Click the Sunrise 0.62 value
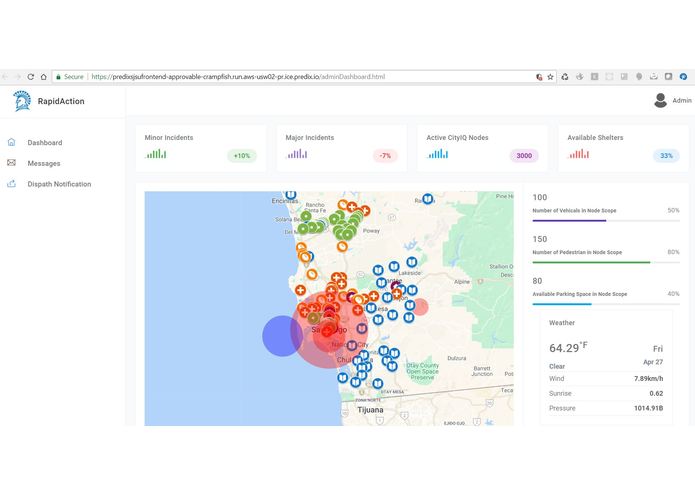The width and height of the screenshot is (695, 494). click(656, 393)
